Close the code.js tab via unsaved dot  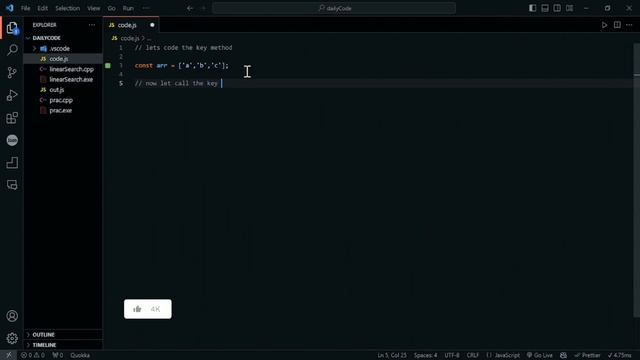(152, 25)
